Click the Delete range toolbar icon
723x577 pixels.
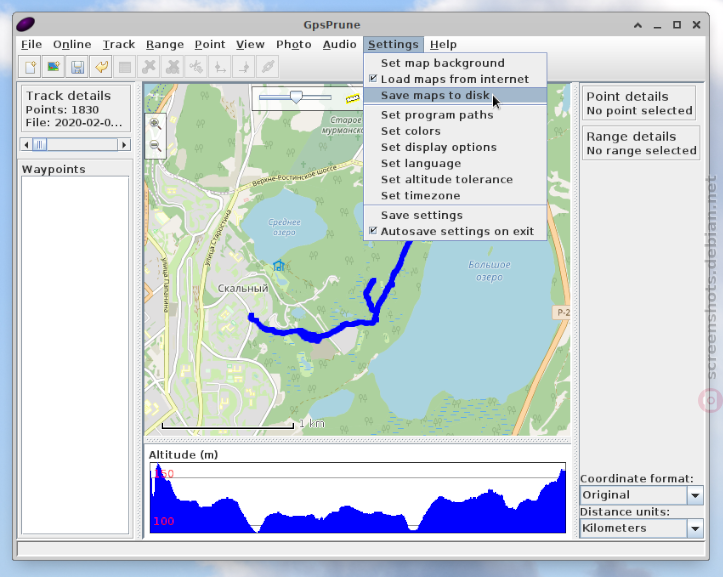(172, 67)
